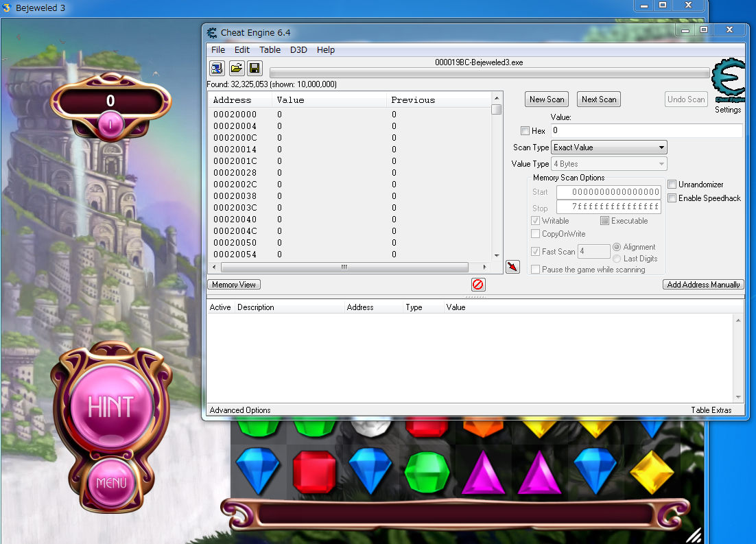Viewport: 756px width, 544px height.
Task: Click the Value input field
Action: [x=646, y=131]
